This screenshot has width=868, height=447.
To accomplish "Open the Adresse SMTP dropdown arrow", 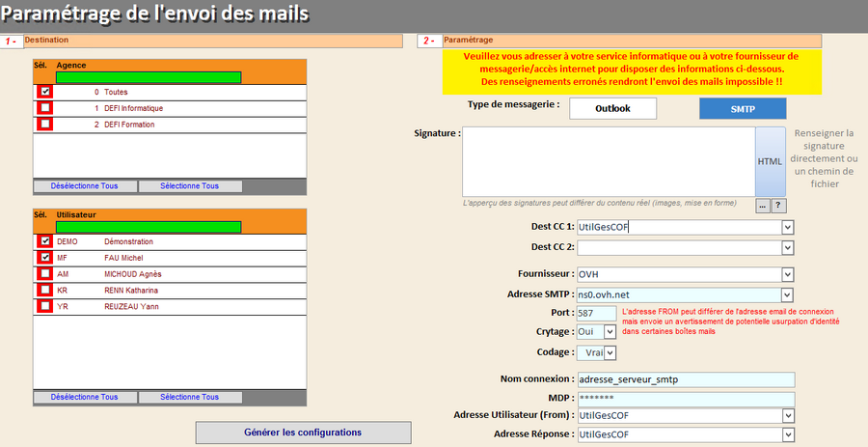I will (x=788, y=294).
